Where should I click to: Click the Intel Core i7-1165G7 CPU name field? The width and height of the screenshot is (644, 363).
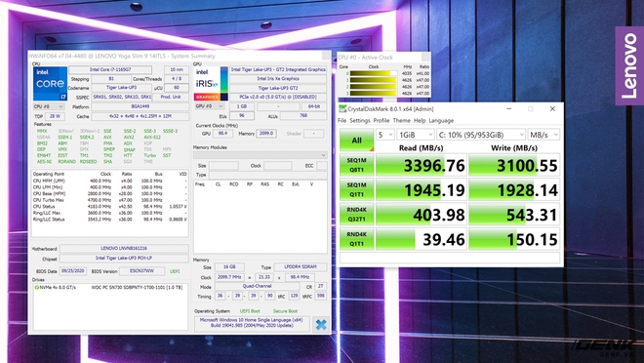(110, 70)
